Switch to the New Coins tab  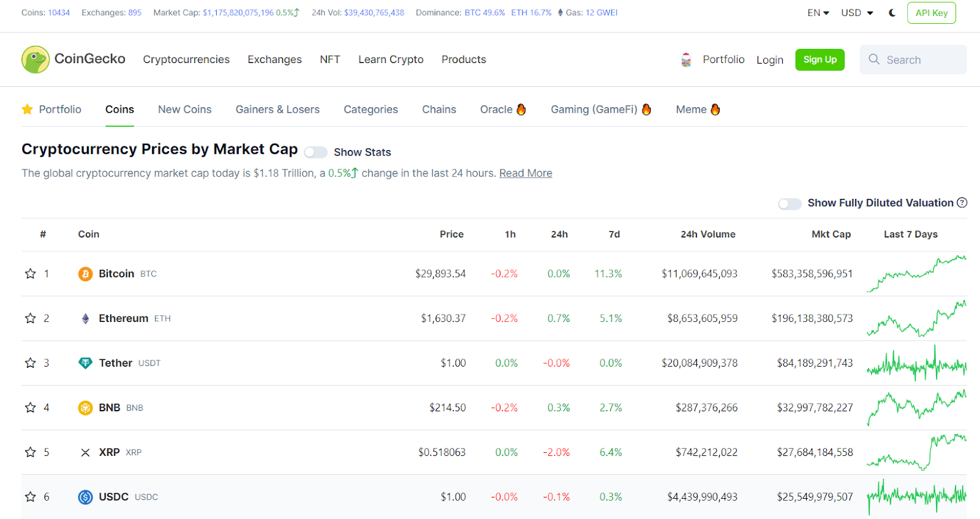pyautogui.click(x=184, y=109)
